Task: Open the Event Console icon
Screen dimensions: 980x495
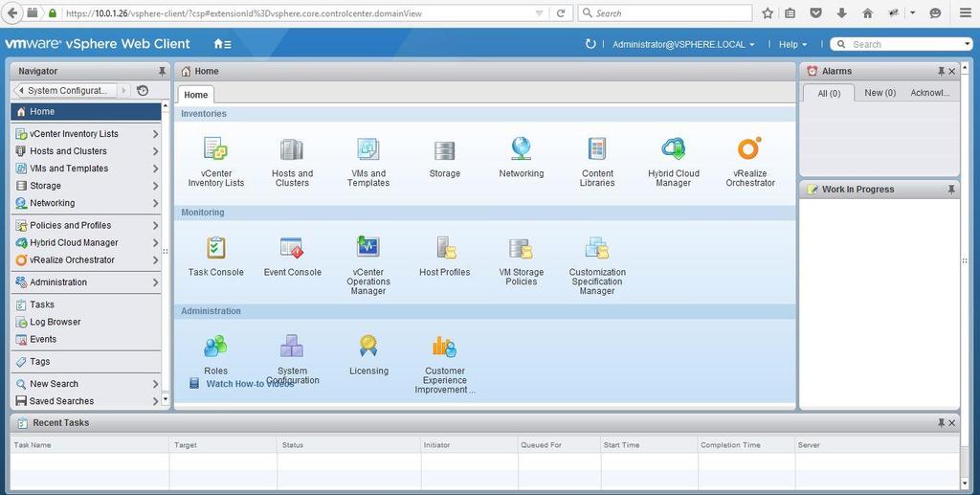Action: point(292,248)
